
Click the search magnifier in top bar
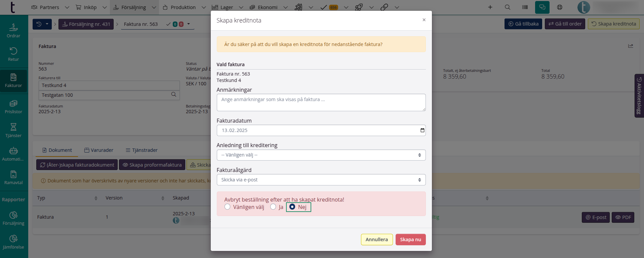[508, 7]
